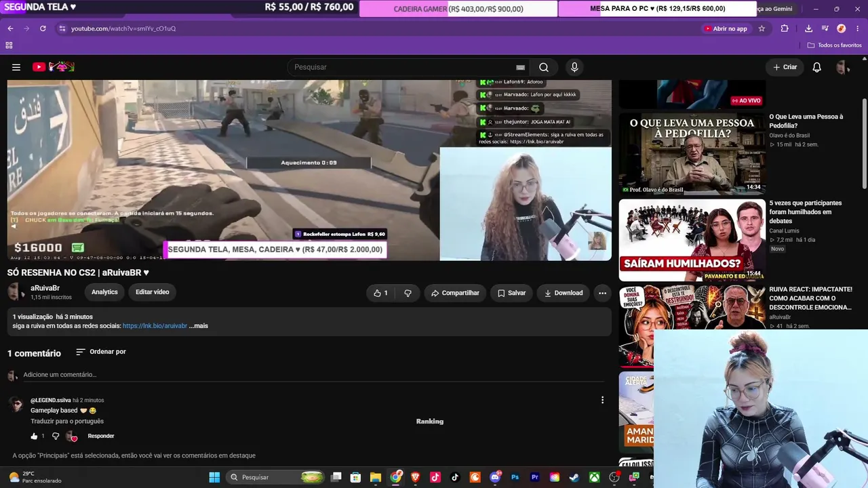The height and width of the screenshot is (488, 868).
Task: Open the Windows Start menu
Action: [x=214, y=477]
